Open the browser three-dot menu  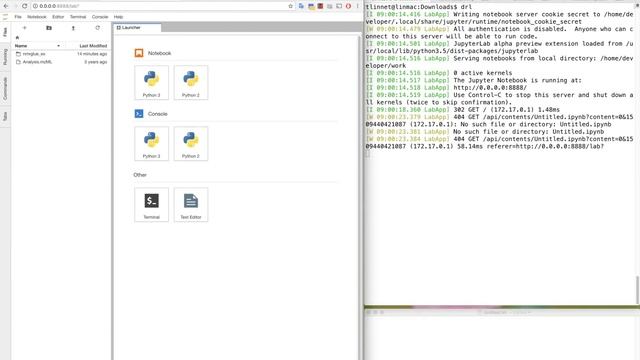tap(358, 6)
